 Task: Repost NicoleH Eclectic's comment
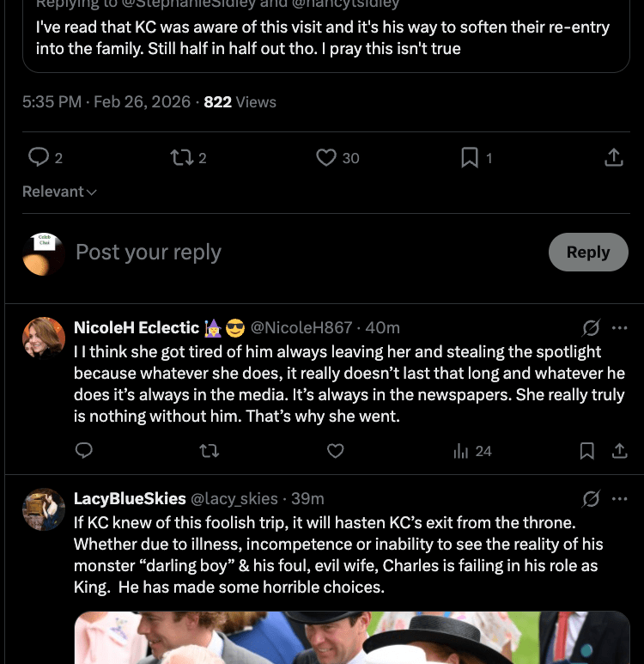(x=210, y=451)
